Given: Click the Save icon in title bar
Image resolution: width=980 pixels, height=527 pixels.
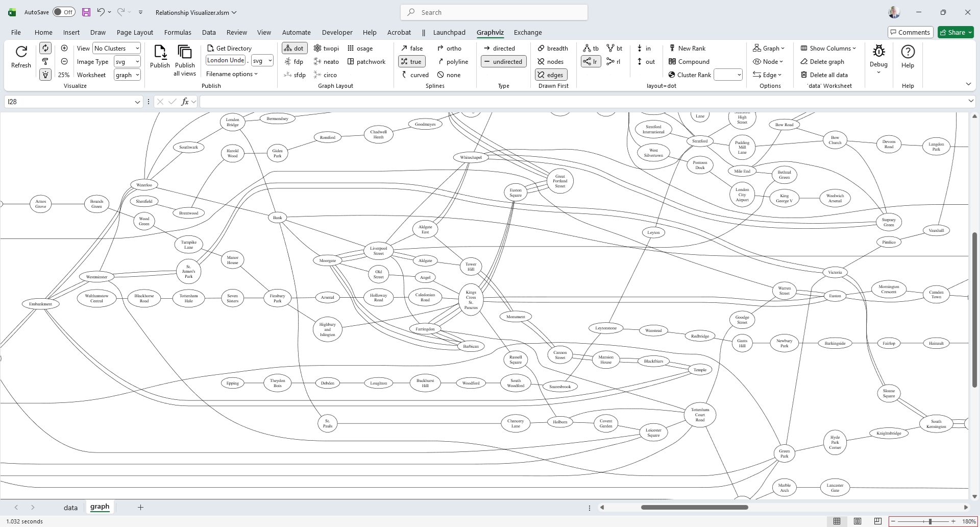Looking at the screenshot, I should point(86,12).
